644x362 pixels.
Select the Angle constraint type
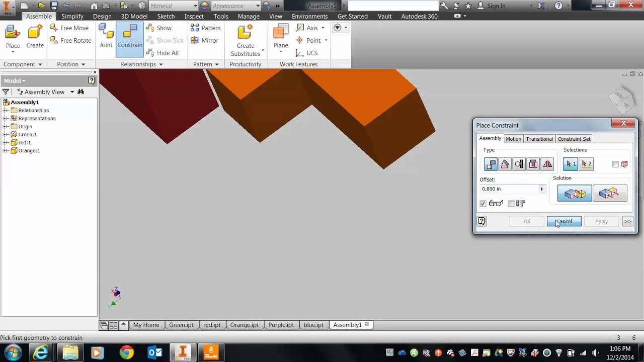point(505,164)
